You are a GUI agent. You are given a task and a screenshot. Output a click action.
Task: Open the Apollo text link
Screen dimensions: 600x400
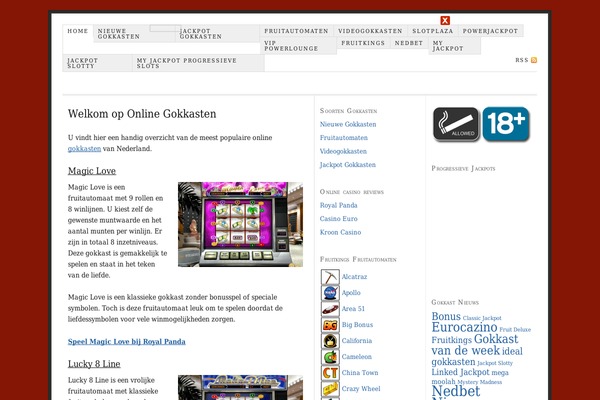coord(351,292)
